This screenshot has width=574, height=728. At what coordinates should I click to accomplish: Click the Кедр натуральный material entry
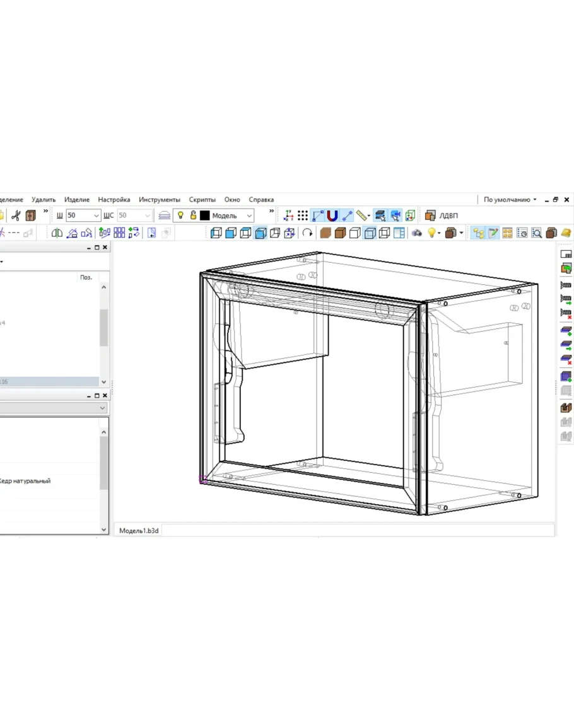point(25,481)
